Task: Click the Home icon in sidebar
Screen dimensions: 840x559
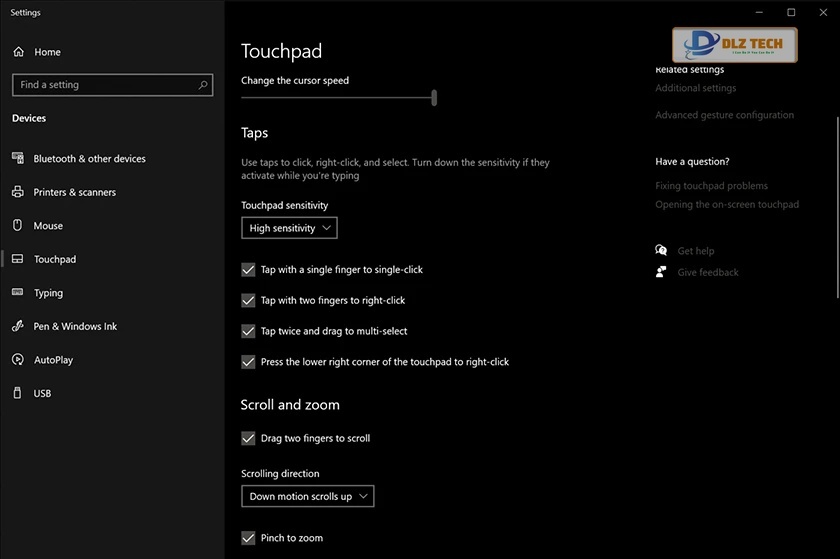Action: (18, 52)
